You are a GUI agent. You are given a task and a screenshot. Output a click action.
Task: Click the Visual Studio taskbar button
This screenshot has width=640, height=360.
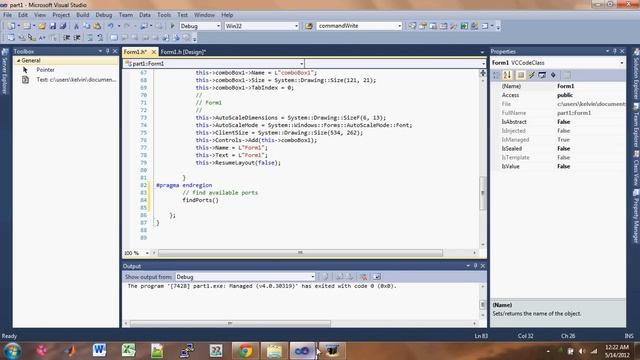click(x=302, y=351)
